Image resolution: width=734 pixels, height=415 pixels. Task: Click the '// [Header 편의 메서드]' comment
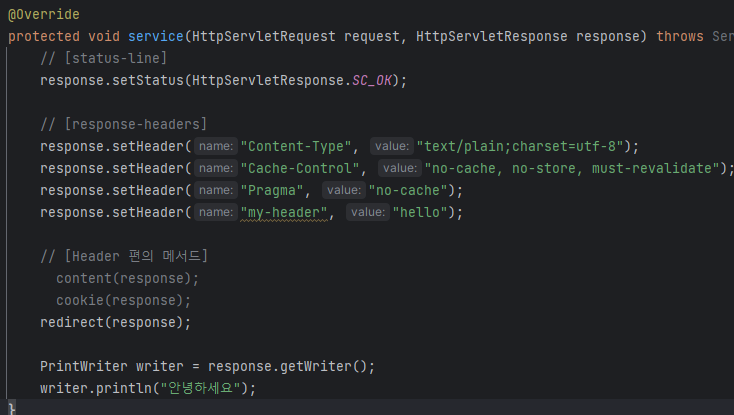click(x=124, y=256)
